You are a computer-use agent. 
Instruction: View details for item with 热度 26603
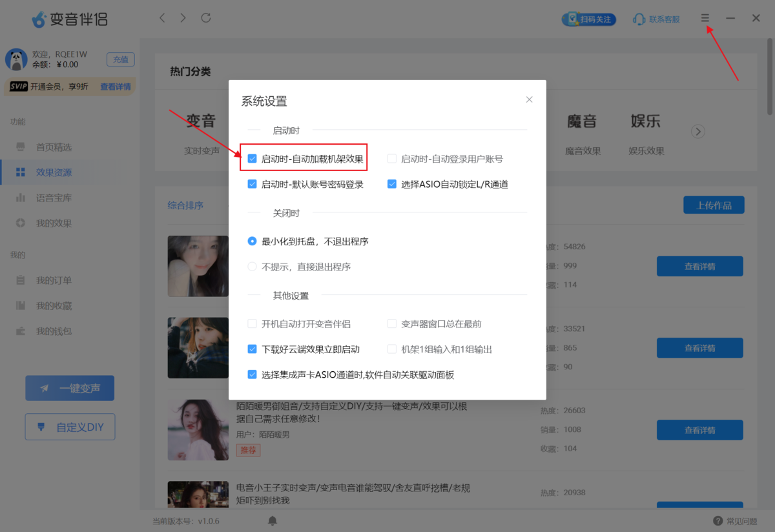click(699, 430)
